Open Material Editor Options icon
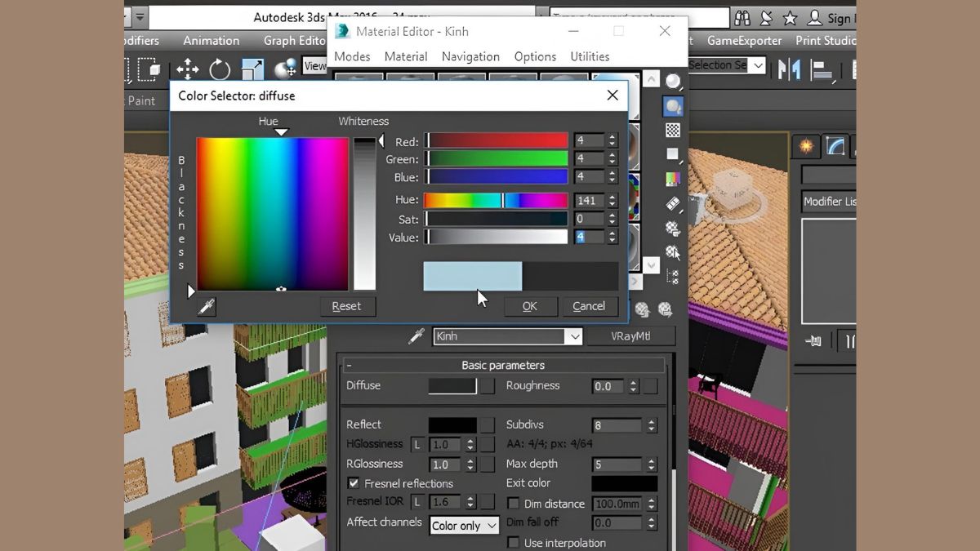Image resolution: width=980 pixels, height=551 pixels. click(x=673, y=229)
